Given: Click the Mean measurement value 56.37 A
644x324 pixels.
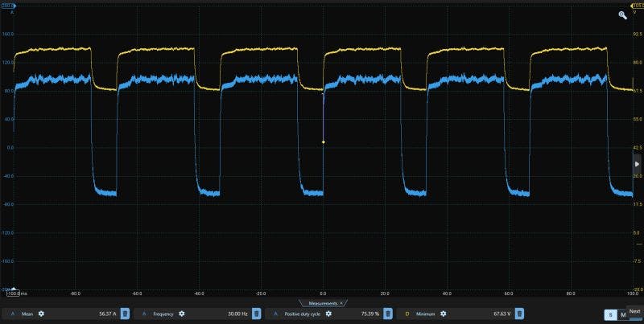Looking at the screenshot, I should pyautogui.click(x=105, y=314).
